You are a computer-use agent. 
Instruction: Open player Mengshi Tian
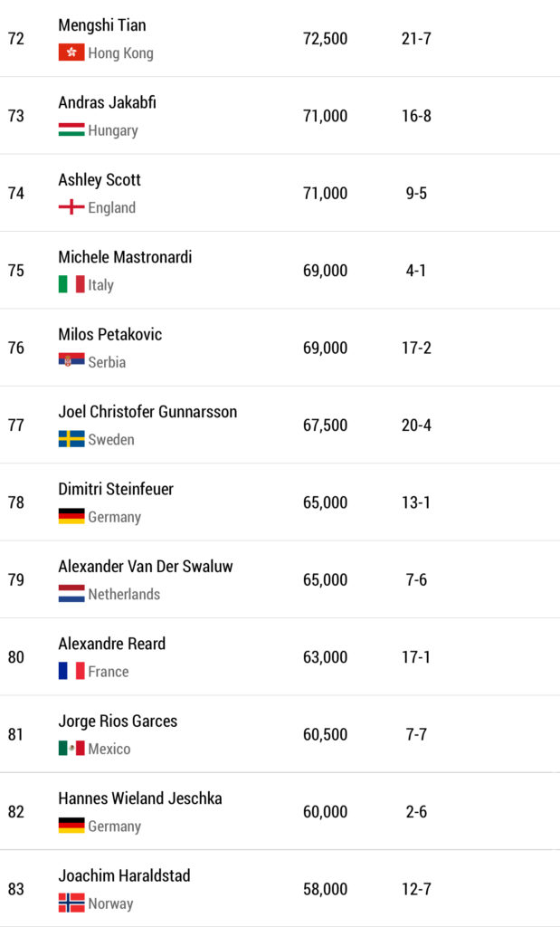[x=102, y=25]
